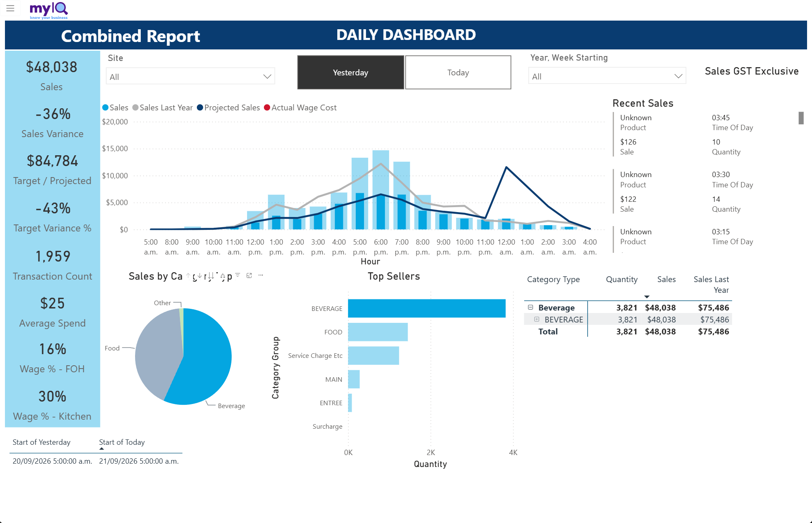
Task: Click the $122 Sale amount in Recent Sales
Action: [628, 199]
